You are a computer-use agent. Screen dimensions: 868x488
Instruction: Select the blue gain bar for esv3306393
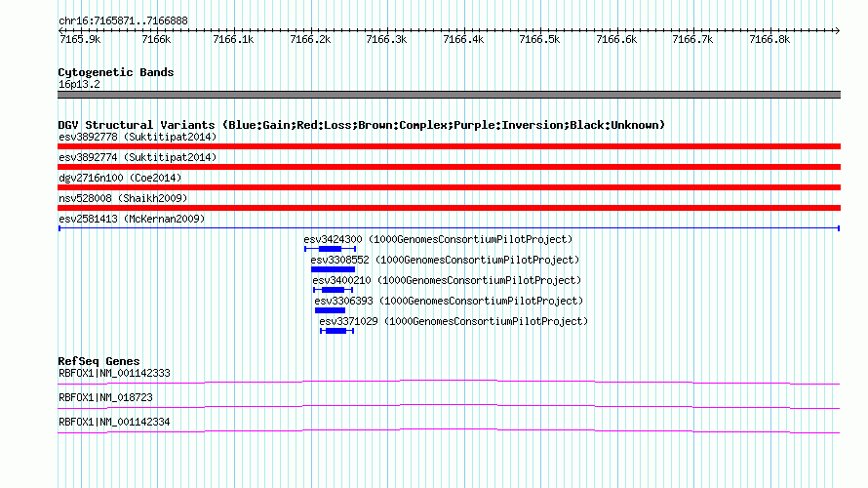click(x=330, y=310)
